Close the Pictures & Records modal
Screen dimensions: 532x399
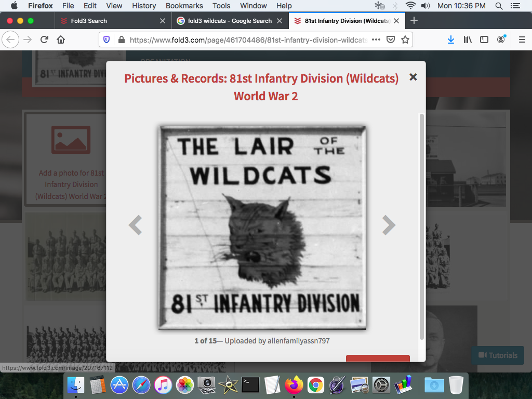tap(413, 77)
